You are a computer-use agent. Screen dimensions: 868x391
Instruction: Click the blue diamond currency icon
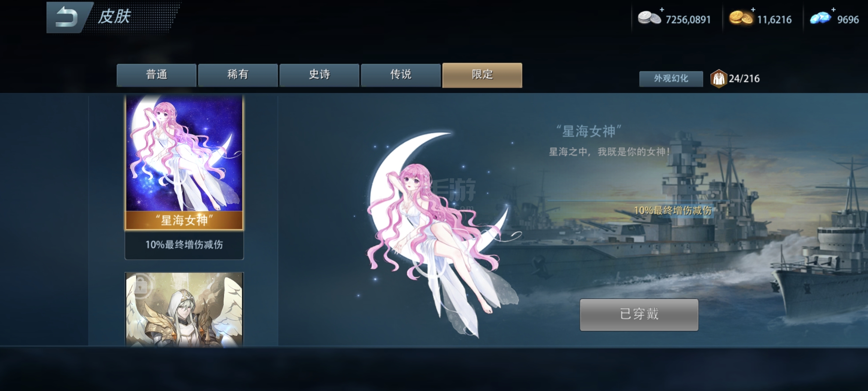[820, 18]
